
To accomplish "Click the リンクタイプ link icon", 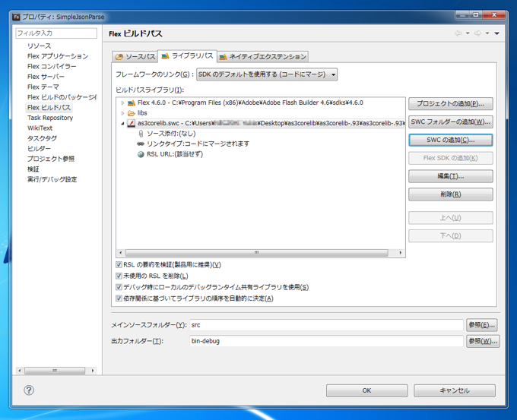I will point(141,144).
